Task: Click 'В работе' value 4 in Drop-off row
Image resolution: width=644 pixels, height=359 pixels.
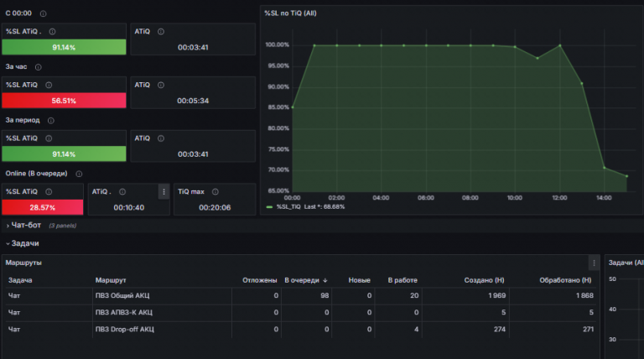Action: [417, 329]
